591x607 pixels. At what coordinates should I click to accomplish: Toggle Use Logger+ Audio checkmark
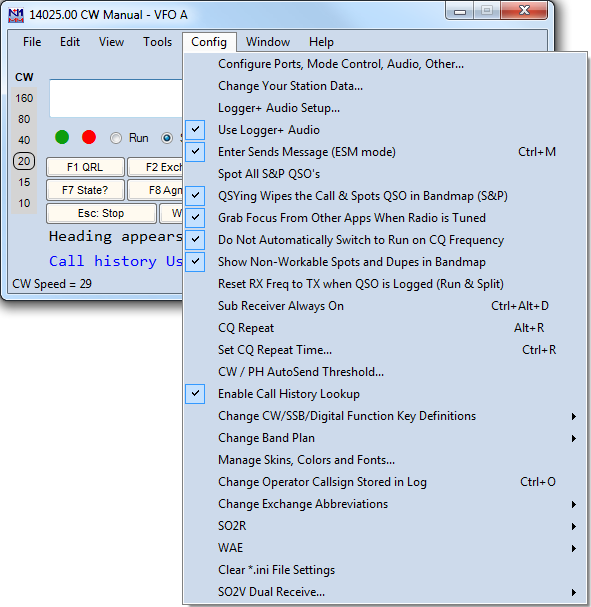195,130
